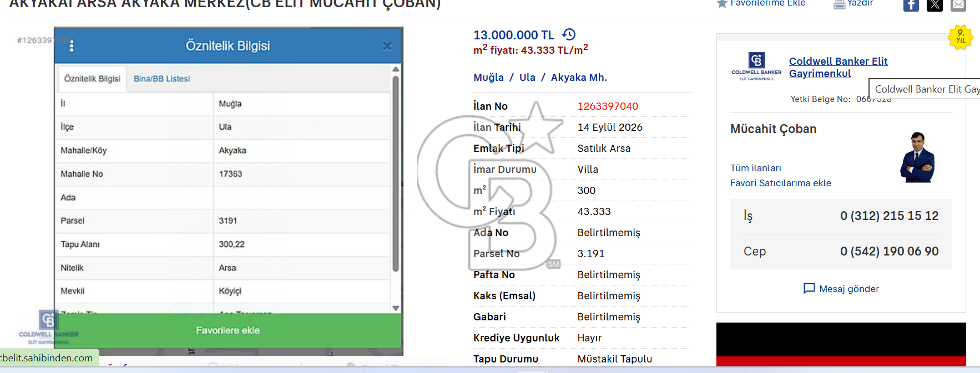Open the three-dot menu in Öznitelik Bilgisi header
The height and width of the screenshot is (373, 980).
point(71,46)
